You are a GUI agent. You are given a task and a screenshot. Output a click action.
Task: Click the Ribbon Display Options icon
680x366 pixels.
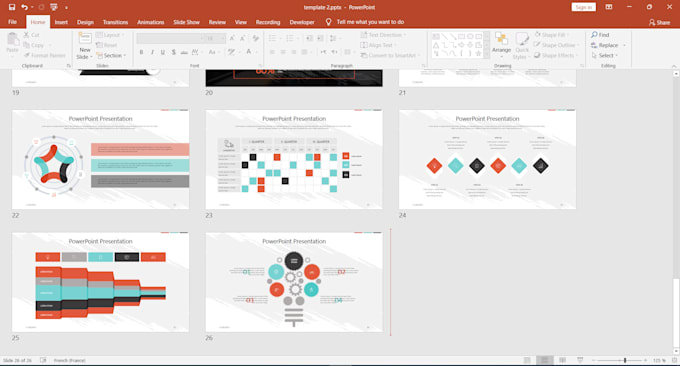(x=609, y=7)
